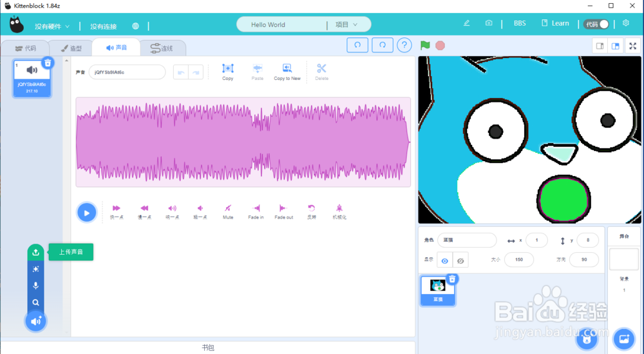Open settings gear in header
The height and width of the screenshot is (354, 644).
point(626,23)
